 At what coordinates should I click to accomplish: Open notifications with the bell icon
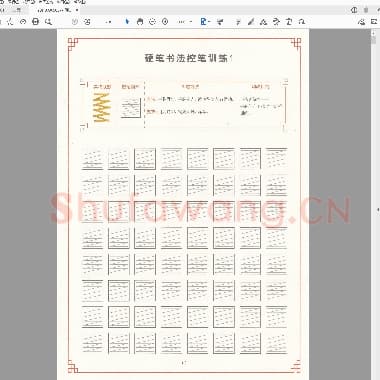[x=366, y=10]
